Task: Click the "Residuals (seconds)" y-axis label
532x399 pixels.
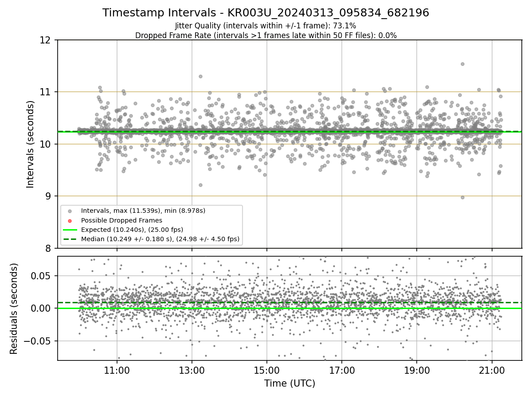Action: coord(14,309)
